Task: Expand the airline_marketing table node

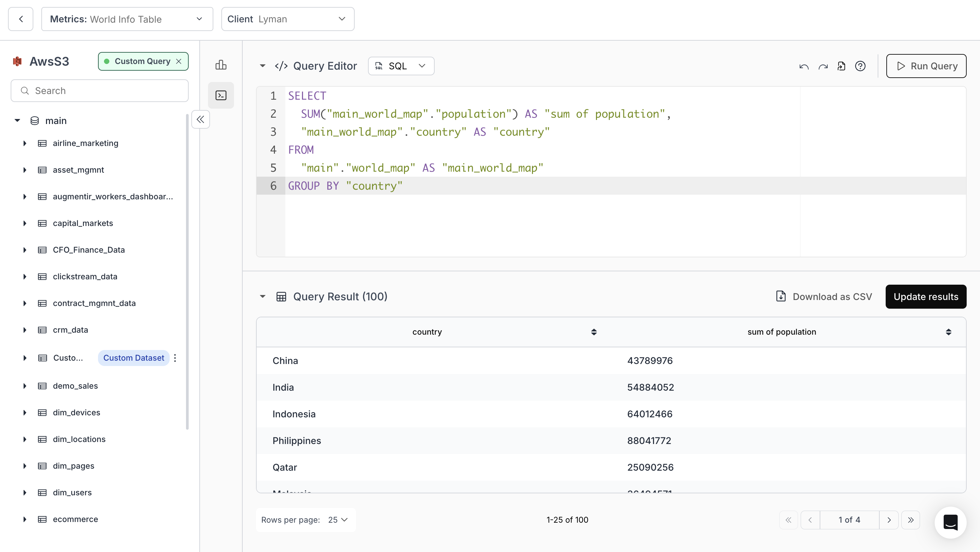Action: point(25,143)
